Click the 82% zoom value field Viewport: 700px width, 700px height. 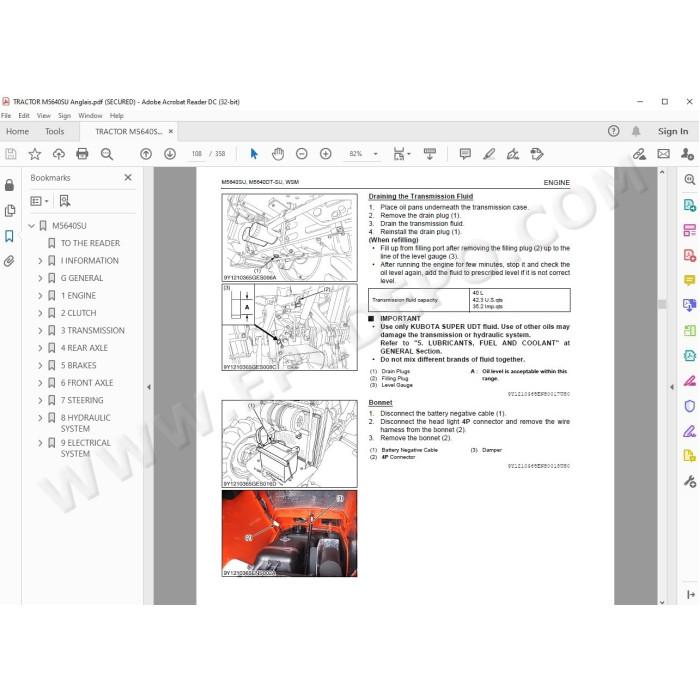(356, 154)
